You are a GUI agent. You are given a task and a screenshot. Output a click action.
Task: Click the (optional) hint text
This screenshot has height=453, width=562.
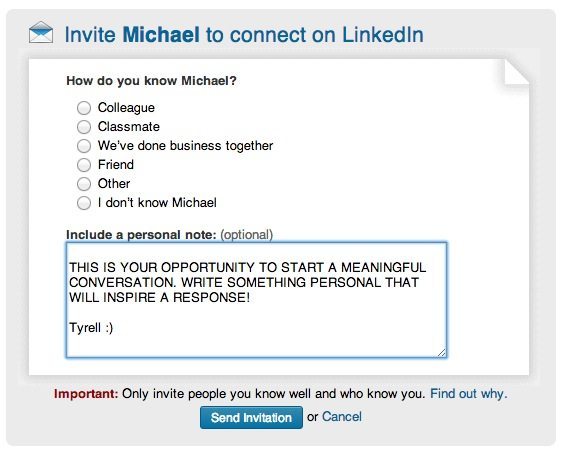coord(247,235)
